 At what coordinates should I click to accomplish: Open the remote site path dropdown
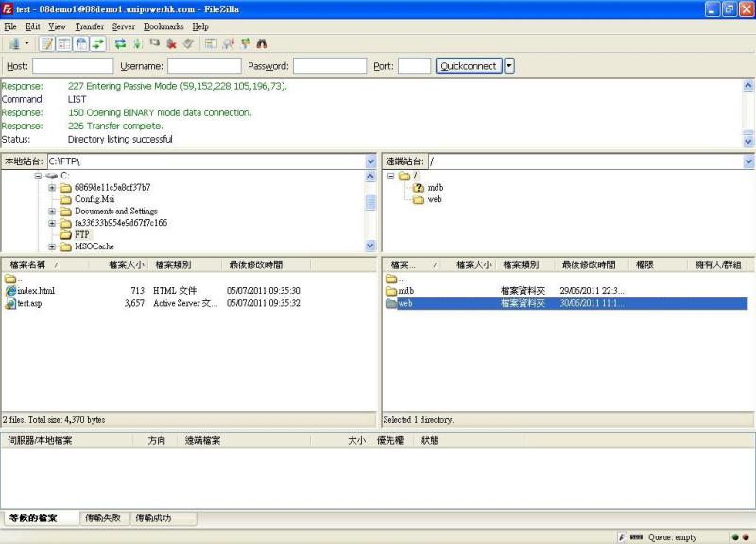(x=748, y=161)
